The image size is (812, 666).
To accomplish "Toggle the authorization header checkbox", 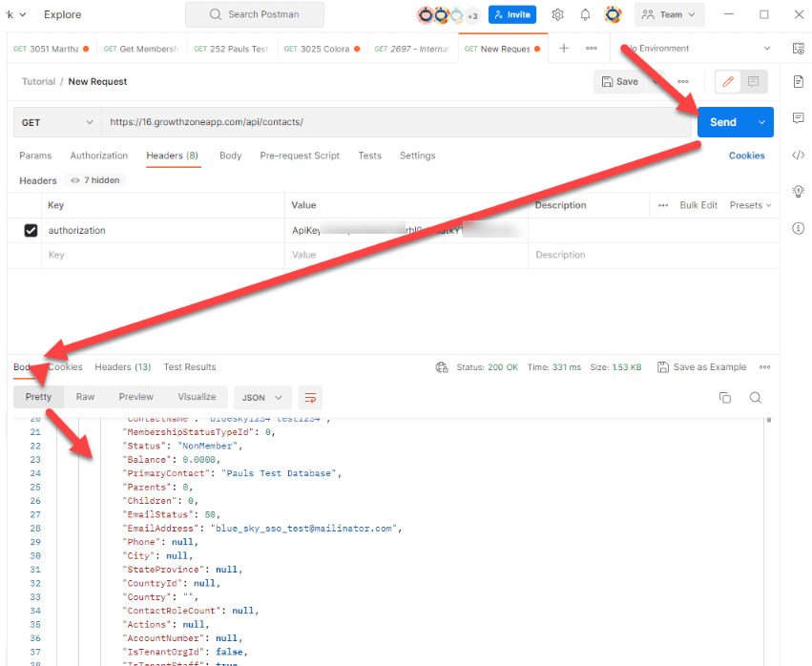I will coord(31,230).
